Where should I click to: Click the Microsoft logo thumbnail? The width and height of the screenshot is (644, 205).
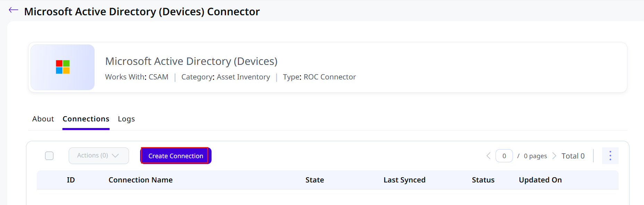(63, 67)
